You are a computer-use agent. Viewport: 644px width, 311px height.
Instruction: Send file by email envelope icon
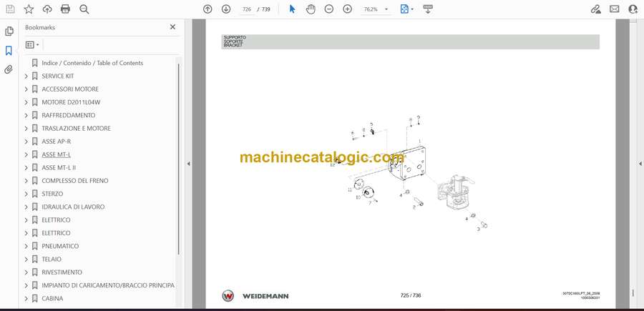coord(615,9)
